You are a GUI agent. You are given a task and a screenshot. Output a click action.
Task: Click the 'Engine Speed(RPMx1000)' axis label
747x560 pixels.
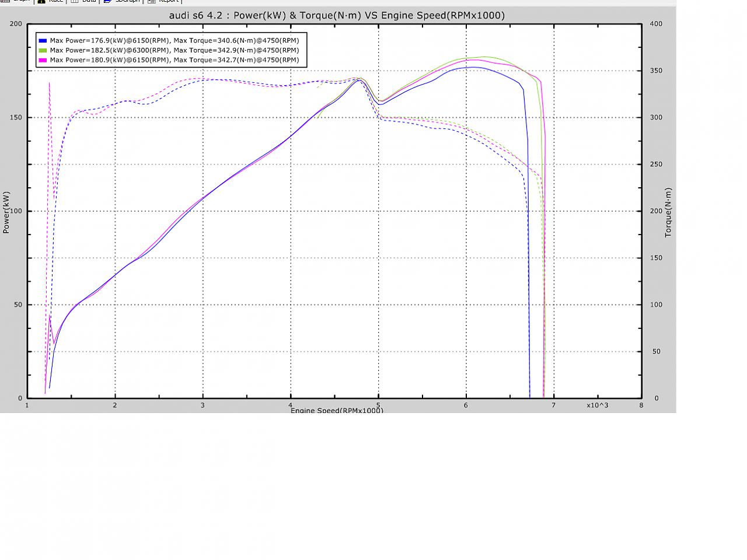point(337,410)
